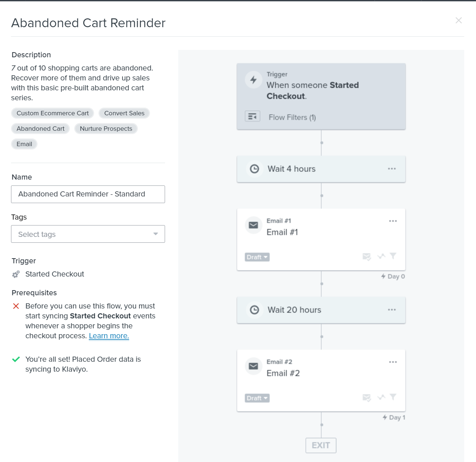Open the Draft status dropdown on Email #1
476x462 pixels.
[x=257, y=257]
